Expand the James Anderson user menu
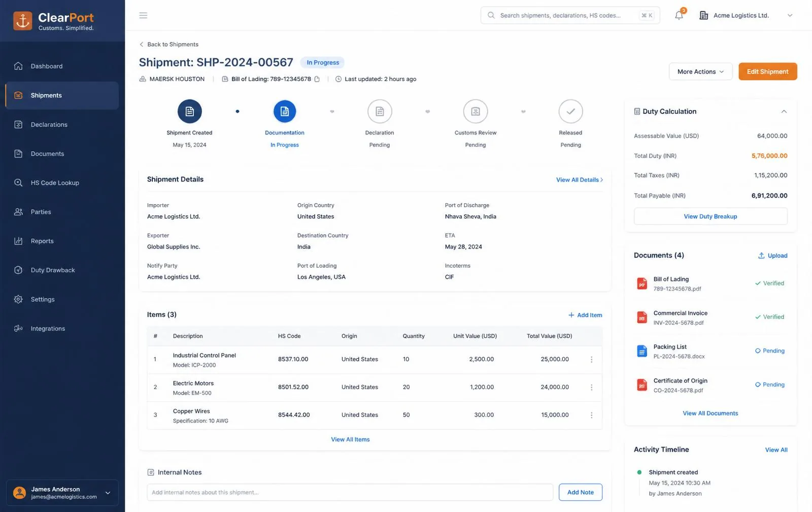Screen dimensions: 812x512 coord(108,493)
